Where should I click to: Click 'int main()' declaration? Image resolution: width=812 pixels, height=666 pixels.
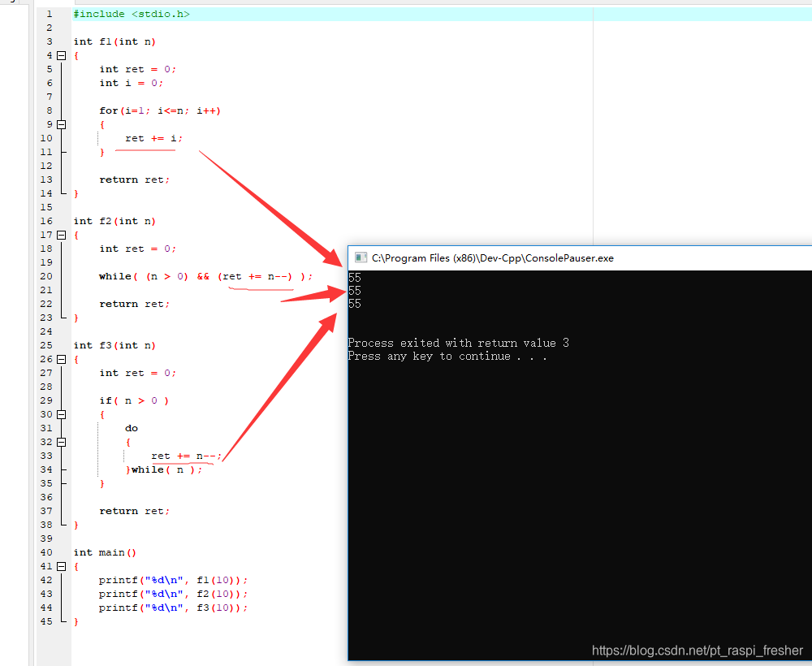105,552
